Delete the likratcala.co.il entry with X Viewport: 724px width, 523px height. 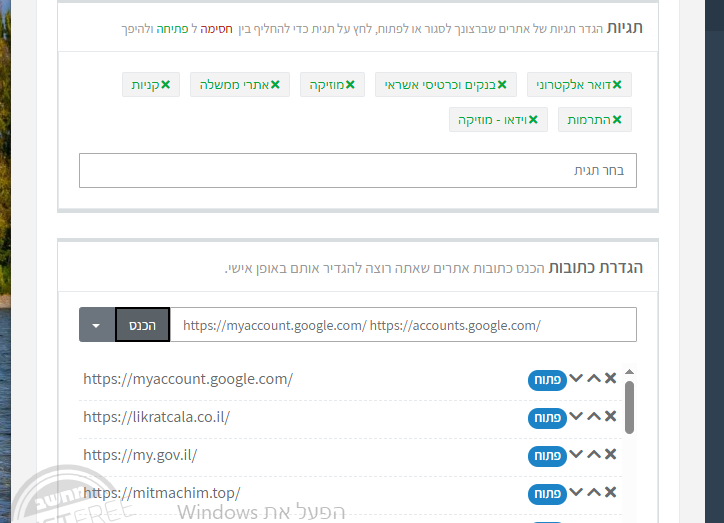point(610,417)
